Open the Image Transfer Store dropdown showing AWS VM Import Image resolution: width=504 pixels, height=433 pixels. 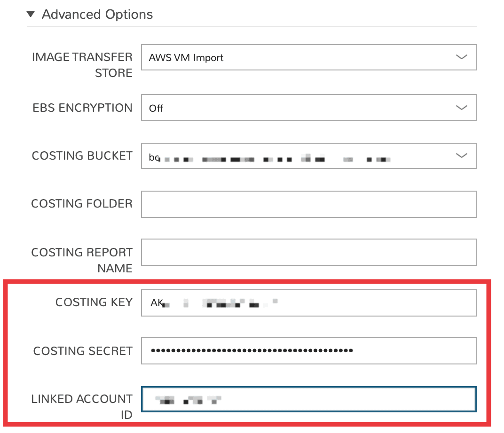[x=301, y=58]
